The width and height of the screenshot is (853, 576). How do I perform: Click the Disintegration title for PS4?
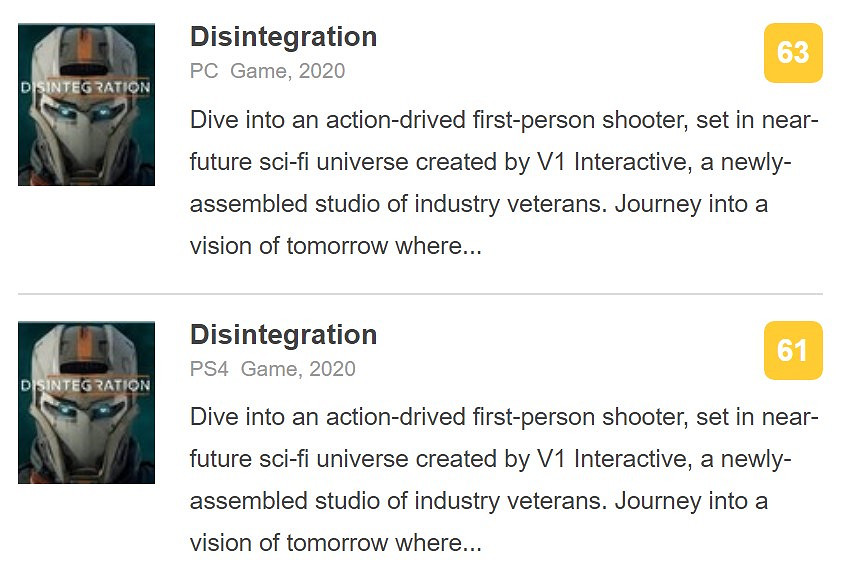(x=283, y=335)
